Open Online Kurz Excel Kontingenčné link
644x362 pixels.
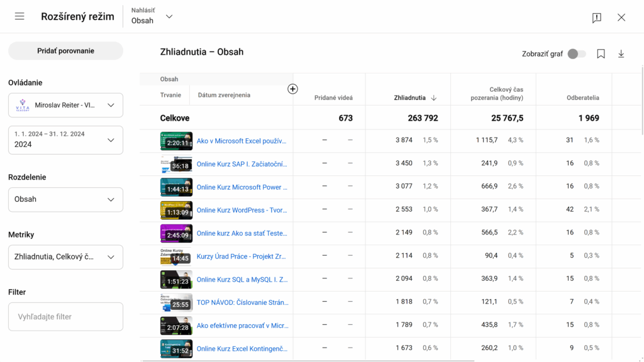tap(242, 348)
